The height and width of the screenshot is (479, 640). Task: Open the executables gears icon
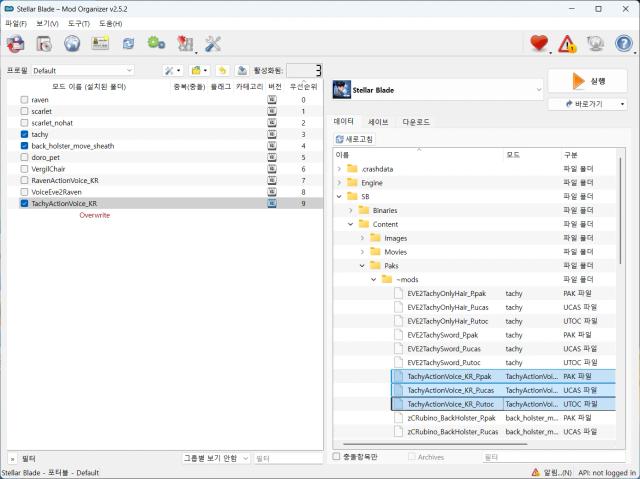(x=156, y=43)
